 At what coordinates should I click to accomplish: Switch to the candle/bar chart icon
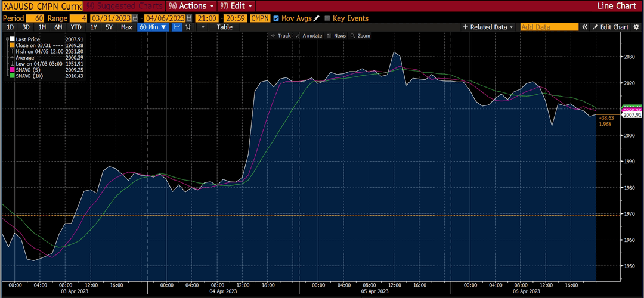[x=188, y=27]
